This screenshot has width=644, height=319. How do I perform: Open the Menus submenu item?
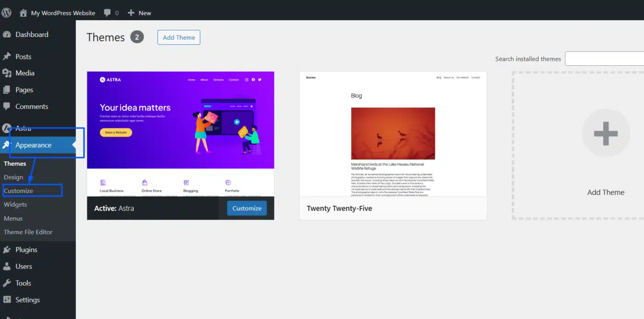[x=13, y=218]
